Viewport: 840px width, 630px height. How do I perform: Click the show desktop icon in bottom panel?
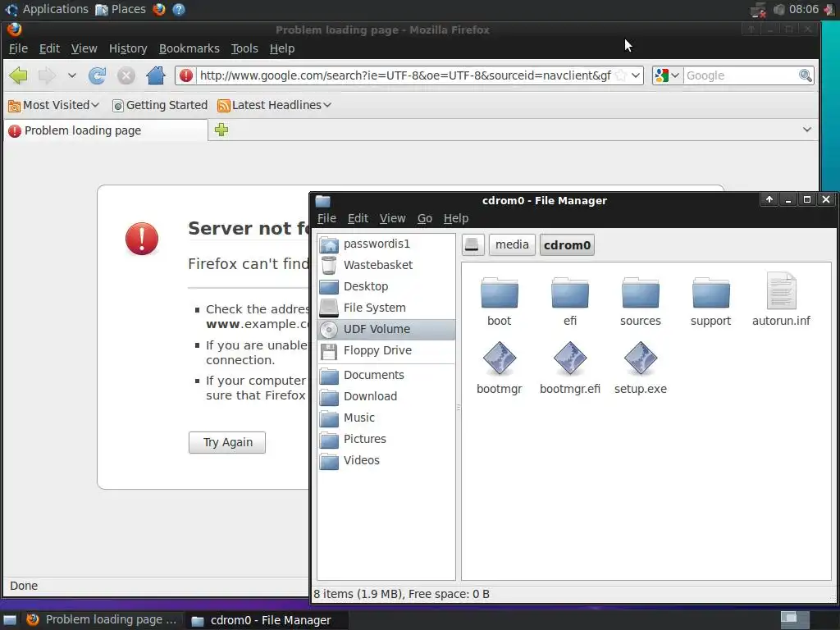(10, 620)
